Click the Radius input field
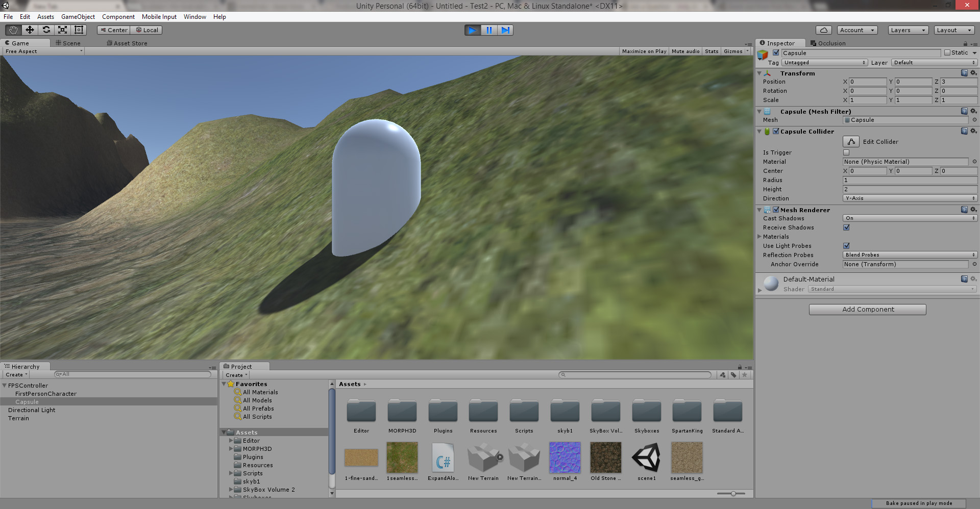 [910, 180]
